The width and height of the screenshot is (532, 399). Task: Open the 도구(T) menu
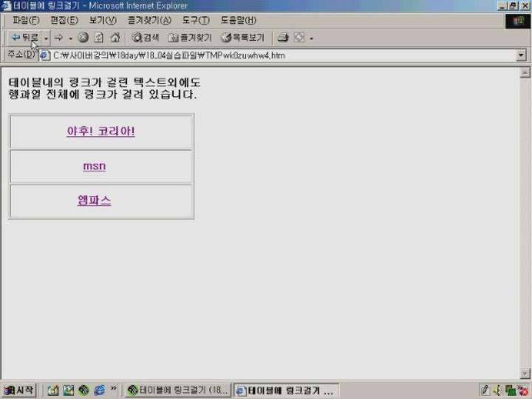(x=196, y=20)
